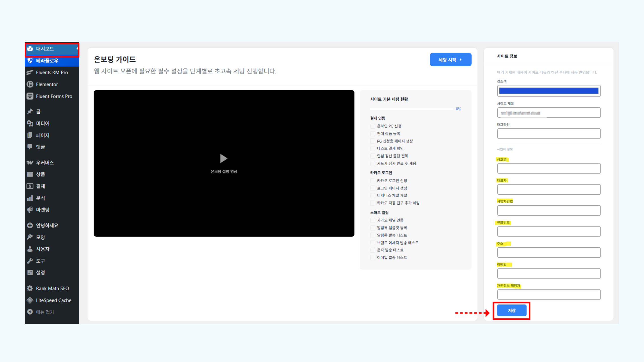
Task: Open the LiteSpeed Cache icon
Action: pos(30,300)
